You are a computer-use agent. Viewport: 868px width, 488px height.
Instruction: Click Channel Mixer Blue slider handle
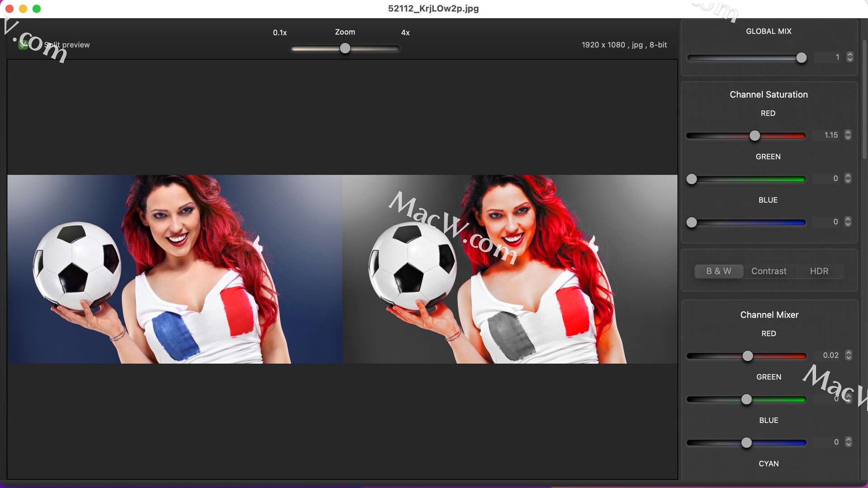pyautogui.click(x=746, y=443)
